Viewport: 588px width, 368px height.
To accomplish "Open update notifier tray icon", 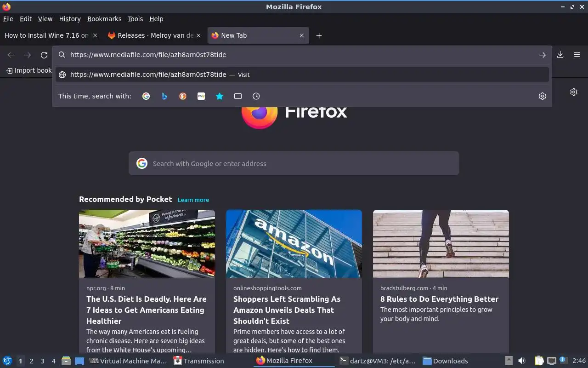I will [564, 360].
